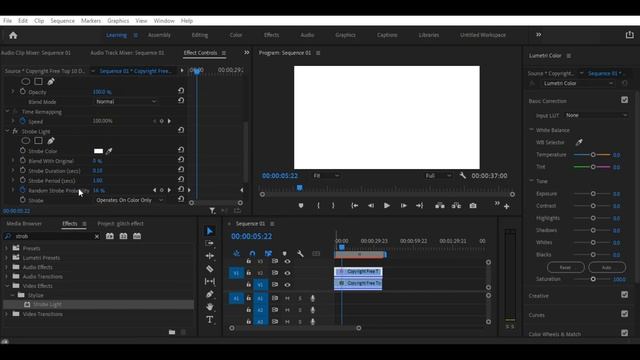Create new custom bin in the Effects panel

(172, 332)
